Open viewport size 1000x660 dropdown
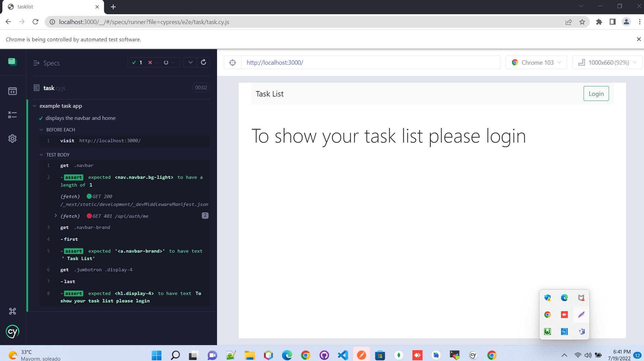This screenshot has height=361, width=644. coord(607,63)
